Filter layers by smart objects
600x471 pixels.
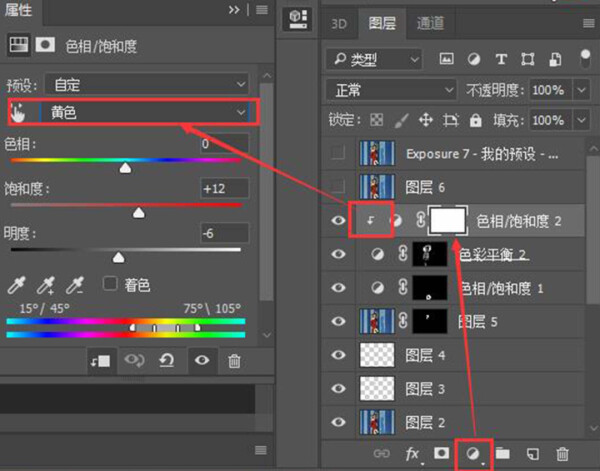coord(555,59)
